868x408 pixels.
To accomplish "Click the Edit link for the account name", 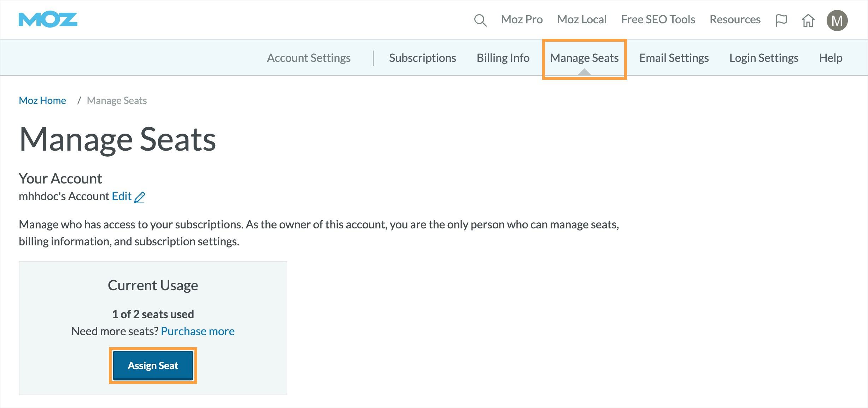I will pyautogui.click(x=121, y=196).
